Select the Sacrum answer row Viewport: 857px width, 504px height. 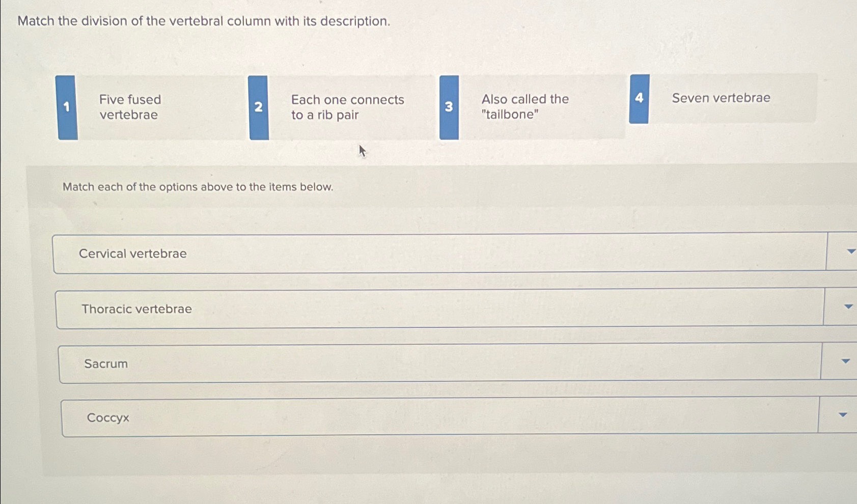387,363
